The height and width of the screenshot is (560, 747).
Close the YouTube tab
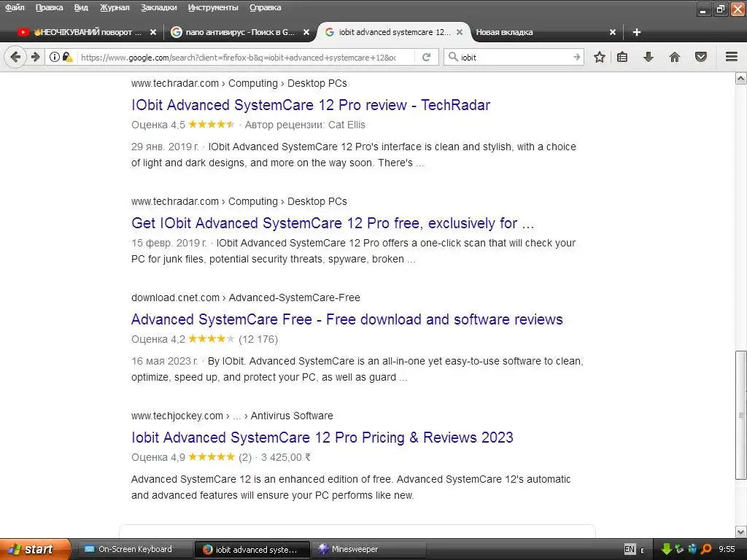pos(153,32)
